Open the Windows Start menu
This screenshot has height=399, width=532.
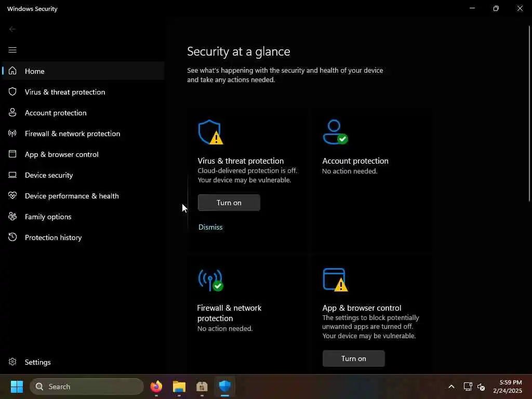17,387
